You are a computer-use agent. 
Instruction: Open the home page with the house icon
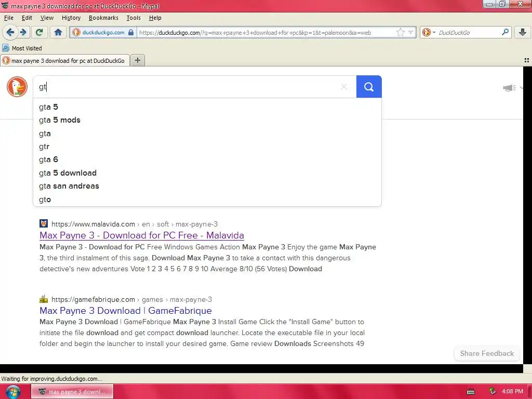[x=58, y=32]
